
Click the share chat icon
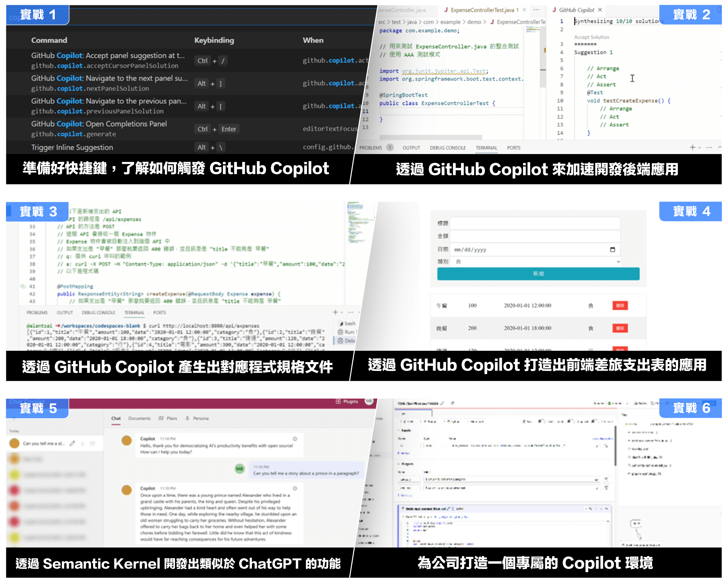pyautogui.click(x=93, y=443)
